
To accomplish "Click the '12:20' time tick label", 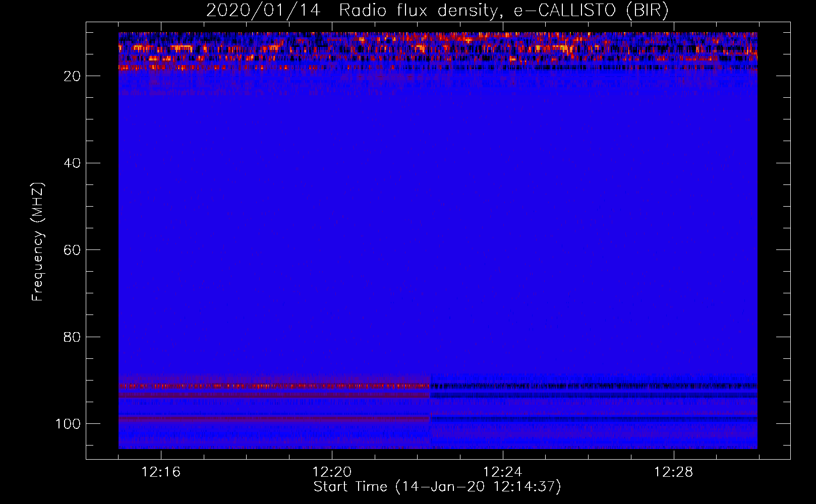I will 332,472.
